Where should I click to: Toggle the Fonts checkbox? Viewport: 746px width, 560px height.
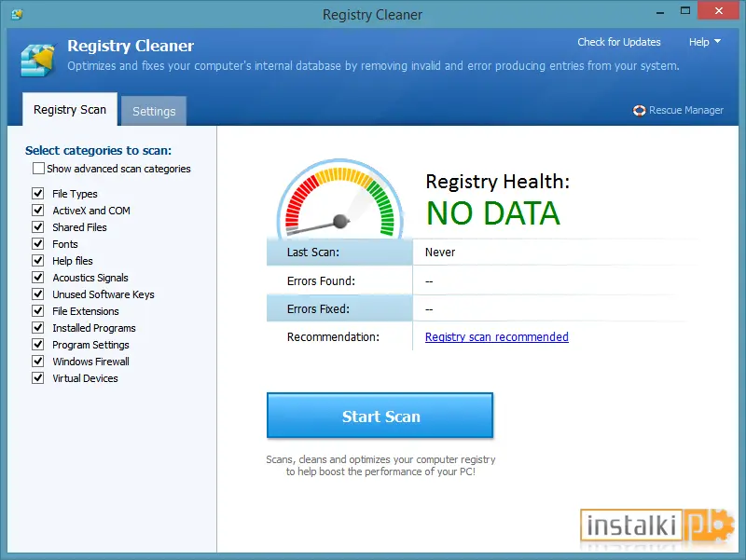coord(38,244)
